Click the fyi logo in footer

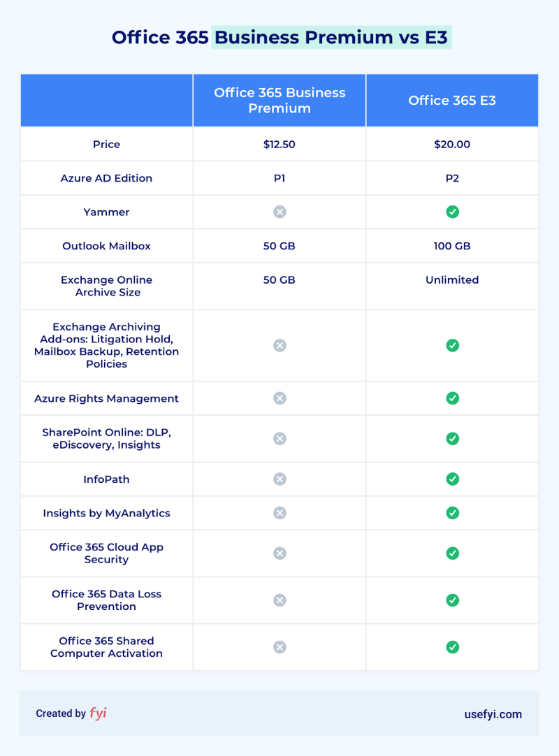tap(98, 713)
